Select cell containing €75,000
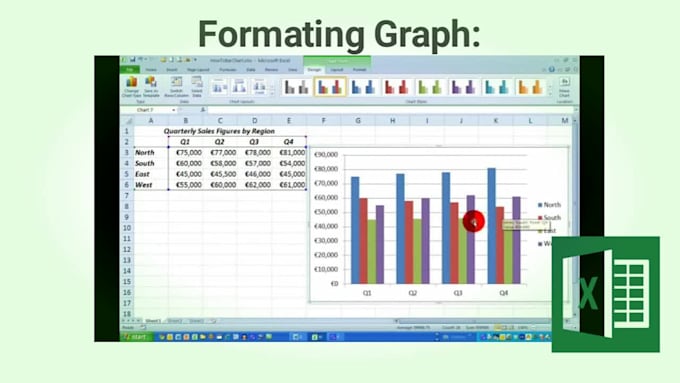The height and width of the screenshot is (383, 680). 186,152
